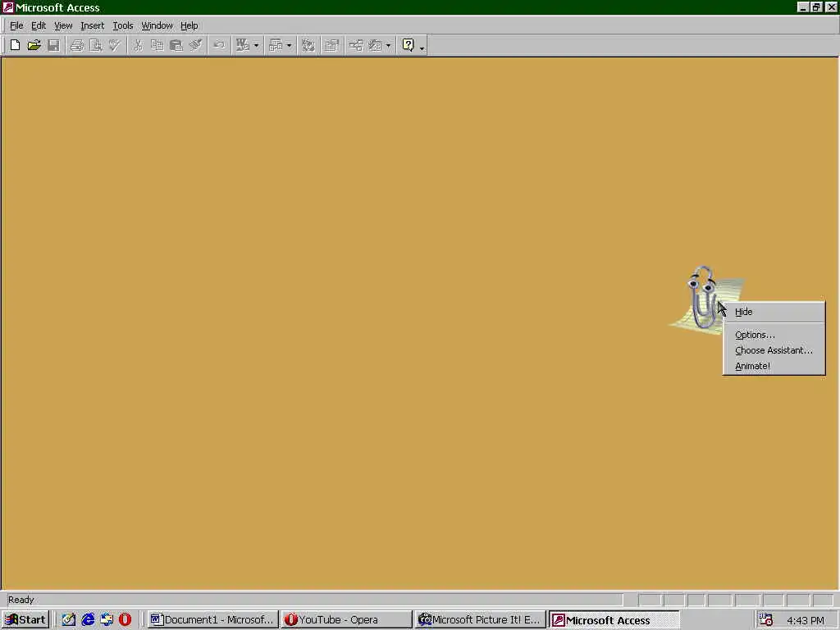Expand the Analyze dropdown arrow

point(289,46)
